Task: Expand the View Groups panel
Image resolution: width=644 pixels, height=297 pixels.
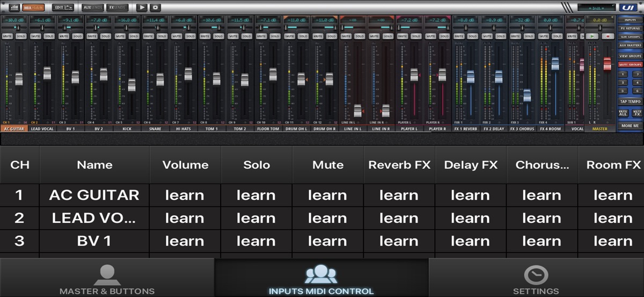Action: tap(630, 55)
